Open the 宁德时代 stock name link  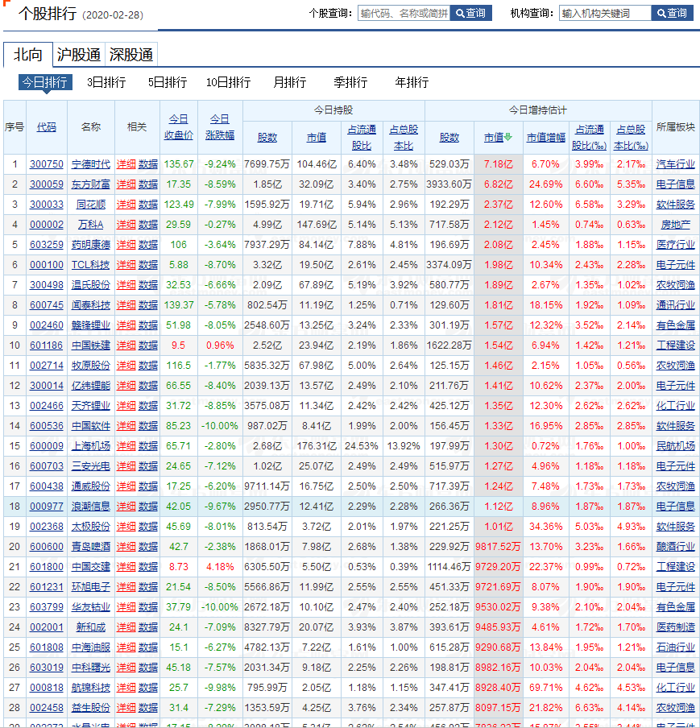[x=90, y=164]
